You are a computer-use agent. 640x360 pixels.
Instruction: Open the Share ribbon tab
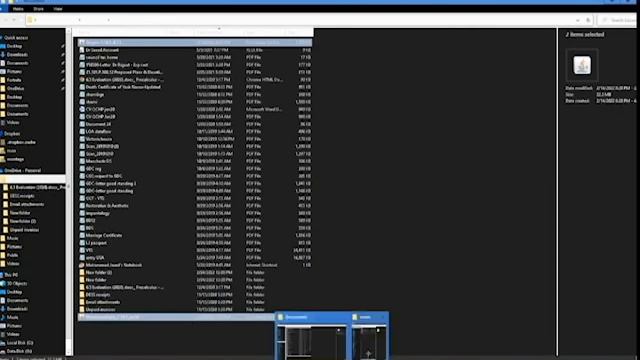[x=38, y=9]
